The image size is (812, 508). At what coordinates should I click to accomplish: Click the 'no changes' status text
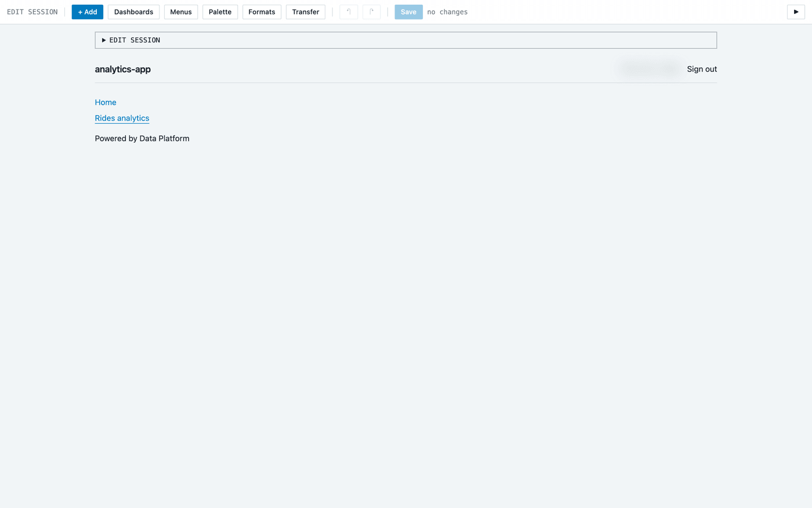[x=447, y=12]
